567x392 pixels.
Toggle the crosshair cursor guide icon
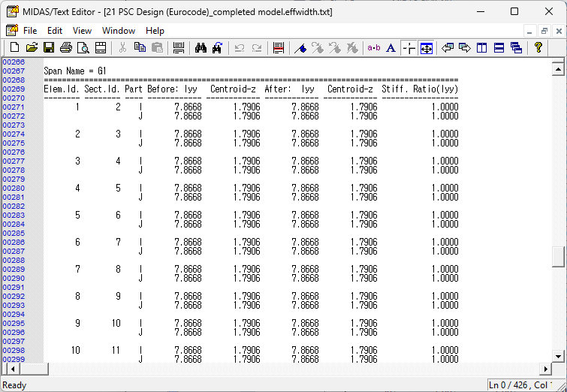tap(409, 48)
